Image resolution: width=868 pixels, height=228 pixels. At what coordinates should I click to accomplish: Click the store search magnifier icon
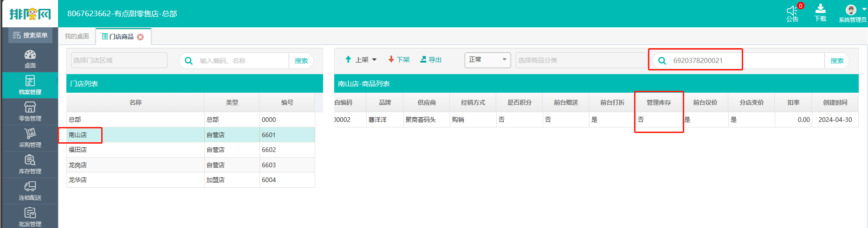(188, 61)
